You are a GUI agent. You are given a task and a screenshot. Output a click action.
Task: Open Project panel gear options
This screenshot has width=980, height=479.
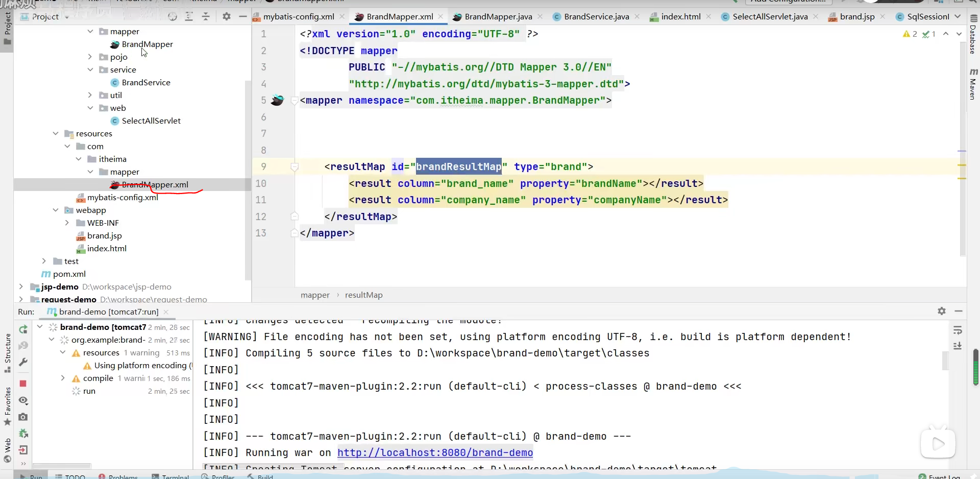click(227, 17)
